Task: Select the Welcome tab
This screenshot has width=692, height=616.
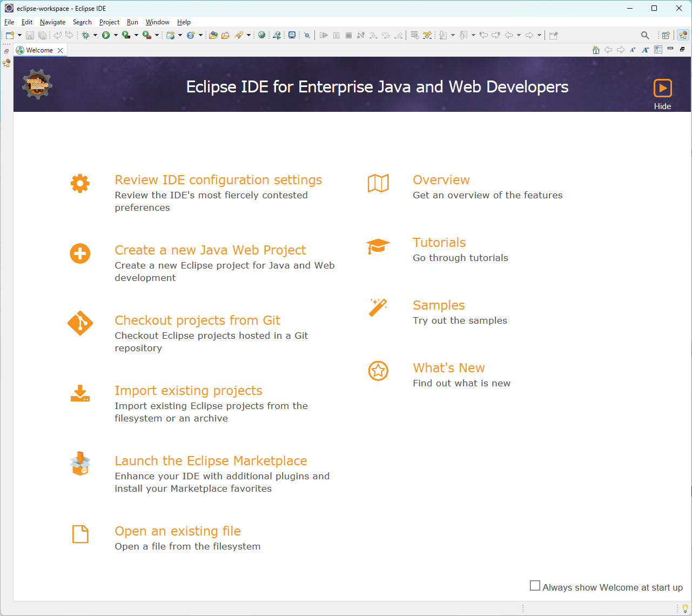Action: (39, 50)
